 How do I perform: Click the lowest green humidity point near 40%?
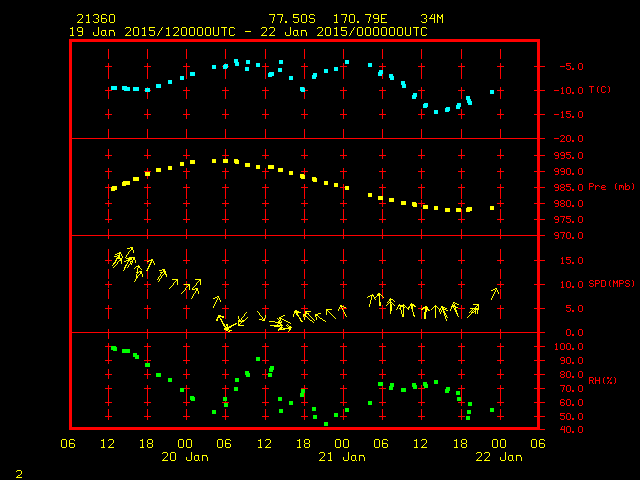tap(326, 424)
